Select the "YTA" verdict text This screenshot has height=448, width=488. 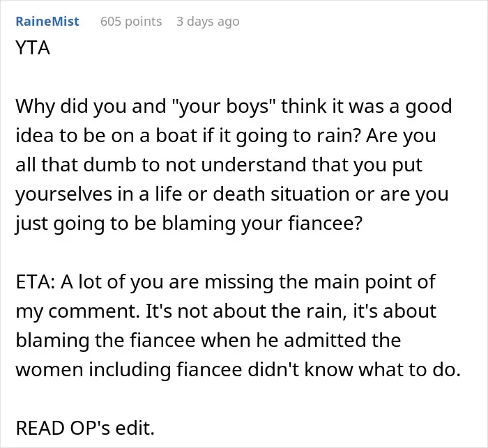33,48
